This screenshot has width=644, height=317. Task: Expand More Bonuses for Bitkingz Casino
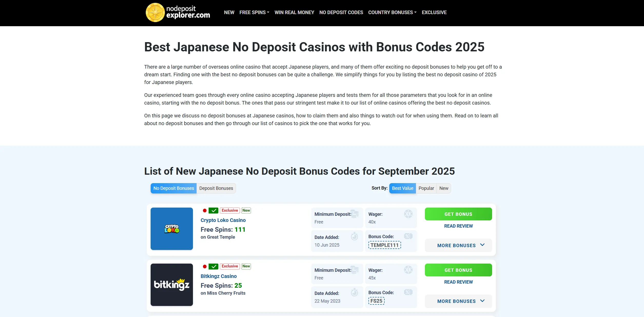[x=458, y=301]
